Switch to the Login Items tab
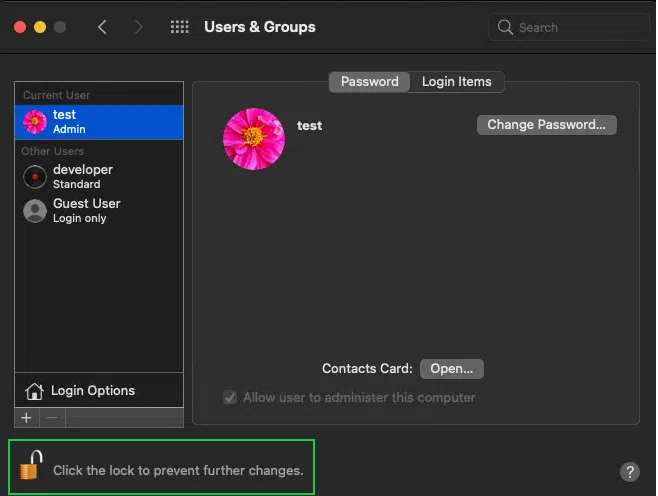The width and height of the screenshot is (658, 496). point(456,82)
